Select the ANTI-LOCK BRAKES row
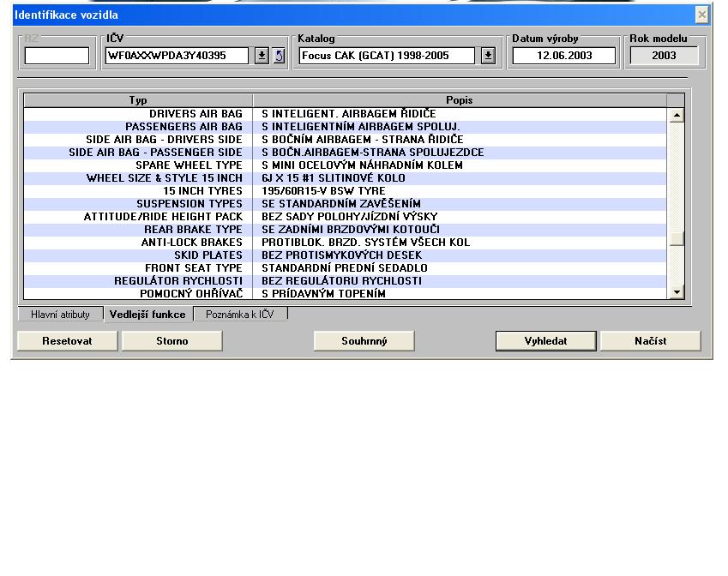 [x=343, y=243]
